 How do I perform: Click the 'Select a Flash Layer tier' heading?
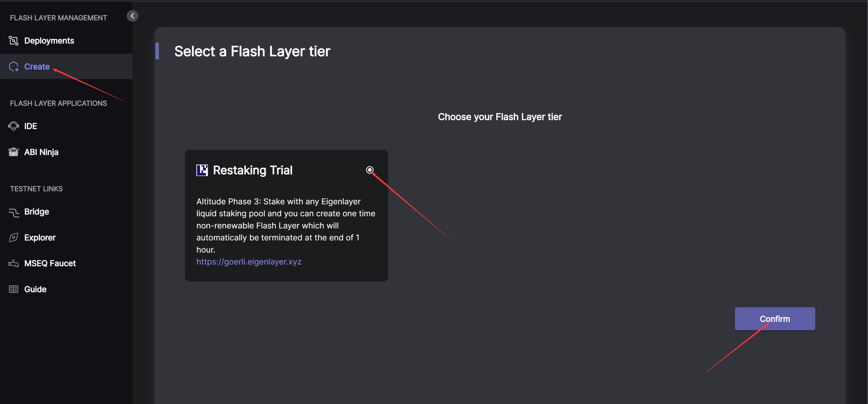pyautogui.click(x=252, y=51)
